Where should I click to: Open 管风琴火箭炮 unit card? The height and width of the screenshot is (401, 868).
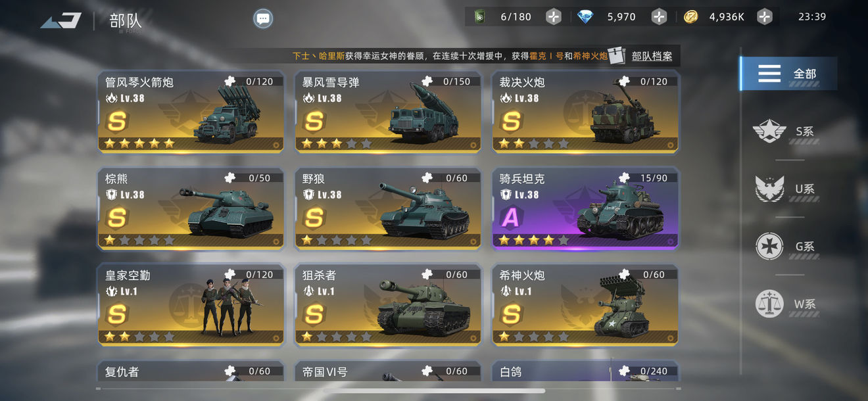coord(191,112)
